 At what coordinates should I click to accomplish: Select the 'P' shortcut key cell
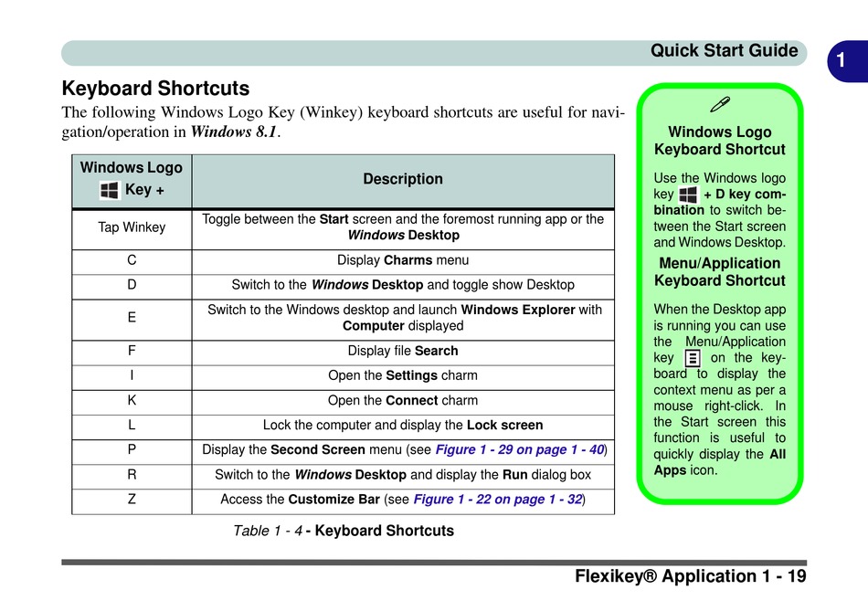point(132,451)
